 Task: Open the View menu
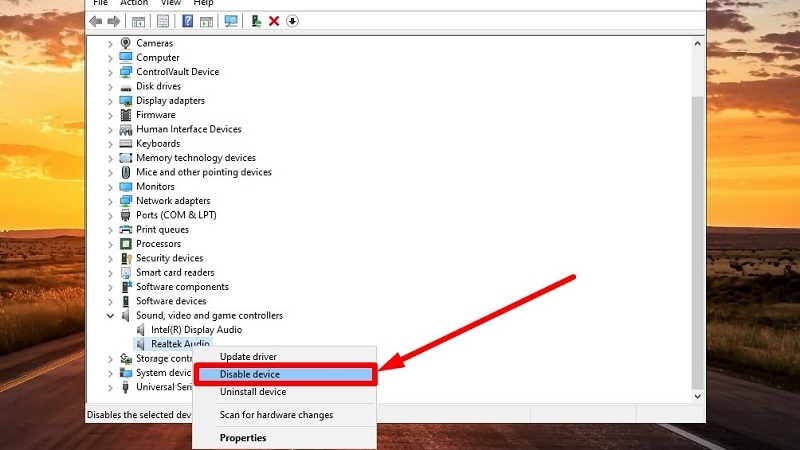pos(170,3)
